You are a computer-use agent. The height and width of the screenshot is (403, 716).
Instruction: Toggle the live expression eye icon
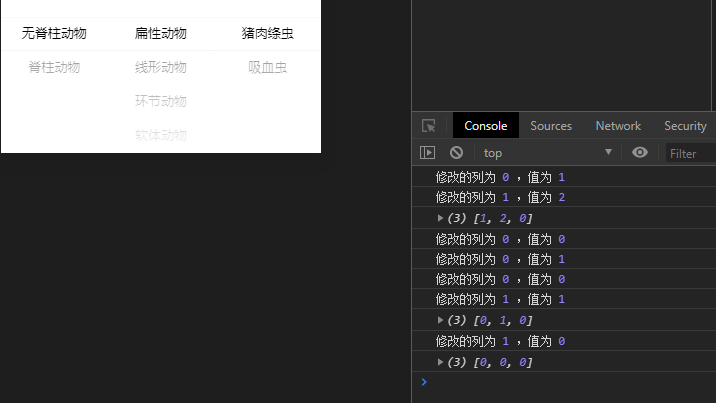click(x=640, y=152)
